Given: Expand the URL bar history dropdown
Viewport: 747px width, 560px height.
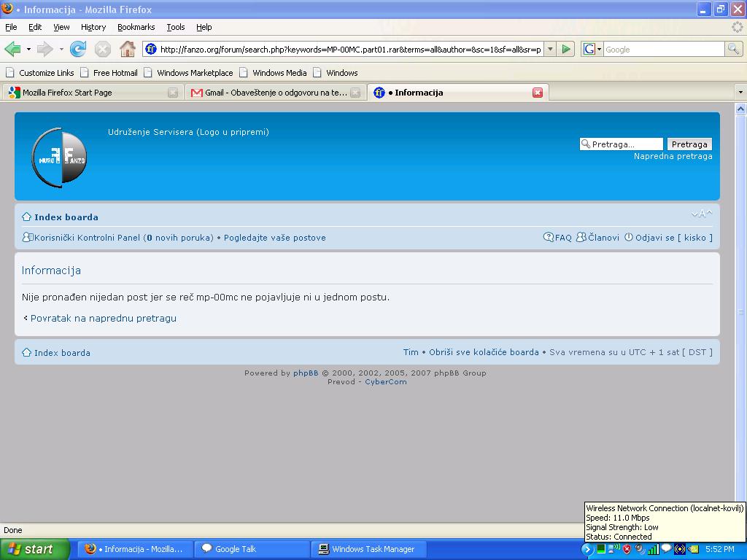Looking at the screenshot, I should pyautogui.click(x=550, y=50).
